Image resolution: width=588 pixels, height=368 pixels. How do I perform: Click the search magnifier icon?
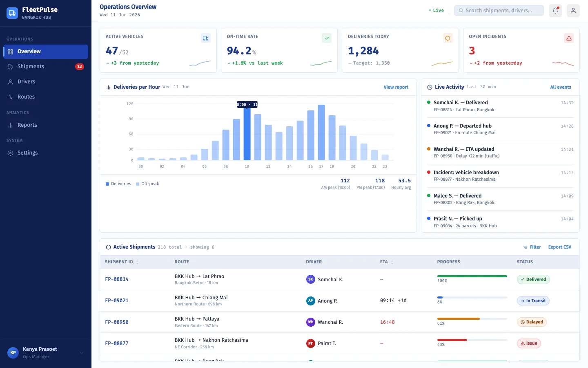[461, 11]
